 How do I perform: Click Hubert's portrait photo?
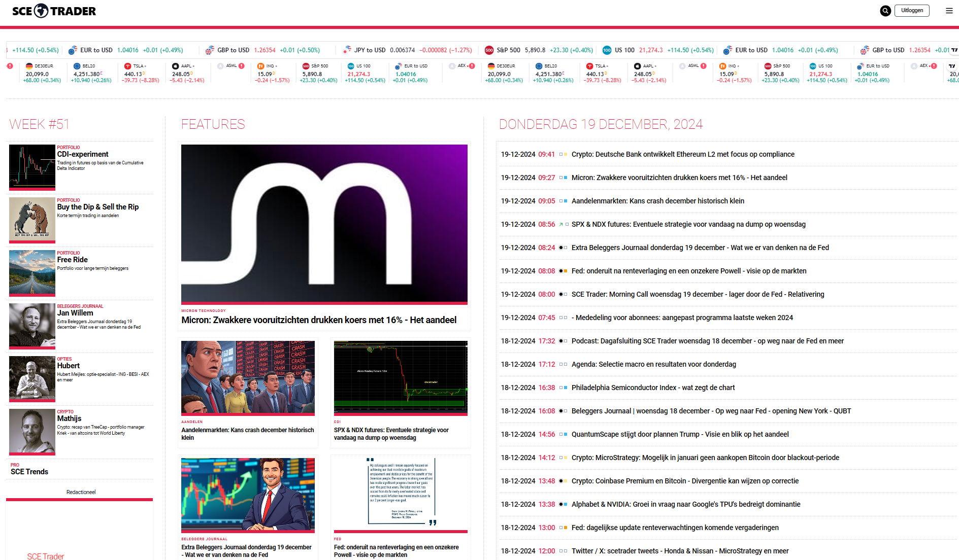click(32, 378)
